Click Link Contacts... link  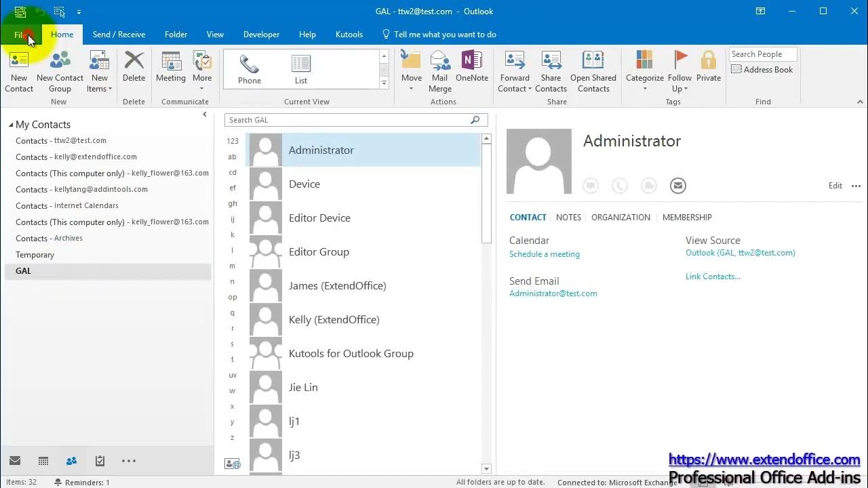[x=713, y=277]
